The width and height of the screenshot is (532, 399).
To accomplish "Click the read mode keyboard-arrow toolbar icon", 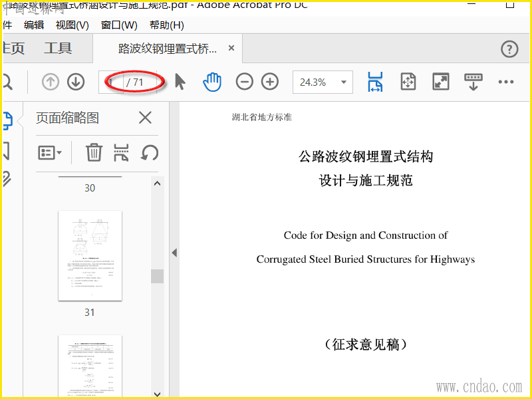I will click(x=473, y=82).
